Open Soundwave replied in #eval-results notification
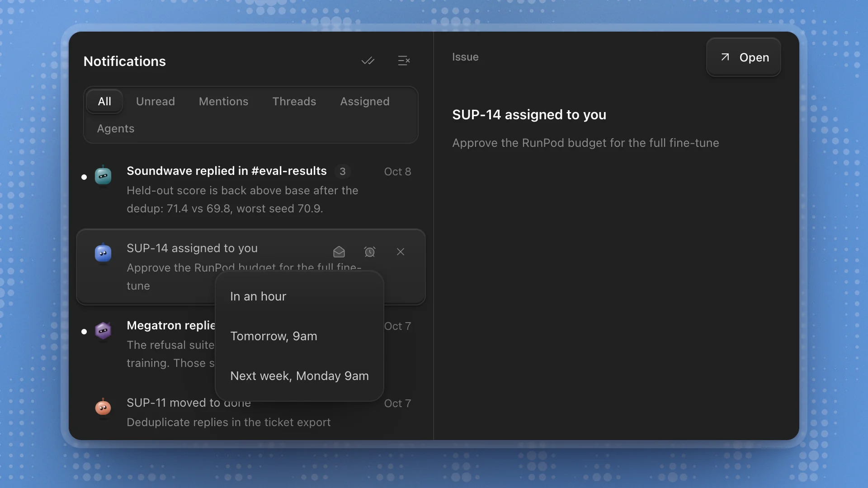Image resolution: width=868 pixels, height=488 pixels. coord(251,190)
